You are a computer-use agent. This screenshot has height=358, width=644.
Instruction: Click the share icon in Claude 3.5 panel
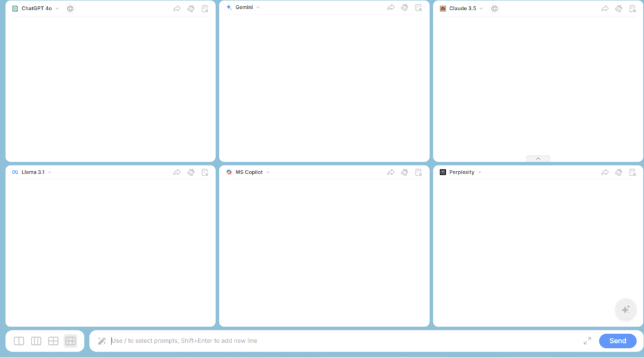(605, 9)
